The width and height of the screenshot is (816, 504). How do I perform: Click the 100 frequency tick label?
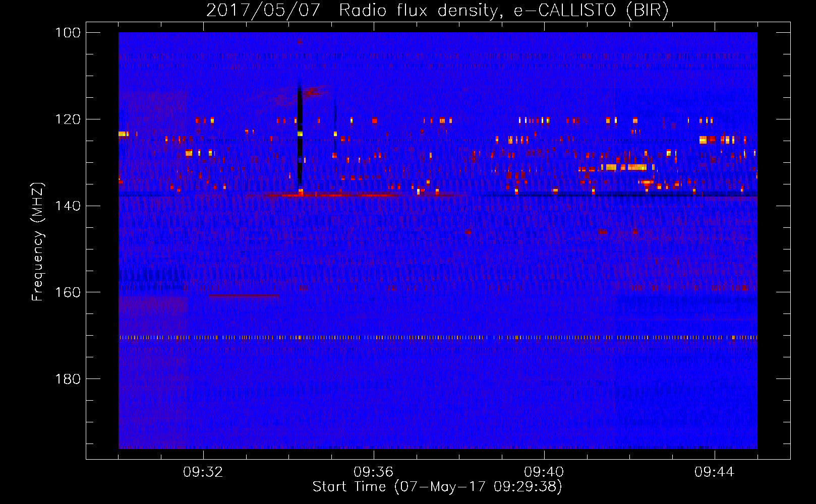coord(68,33)
